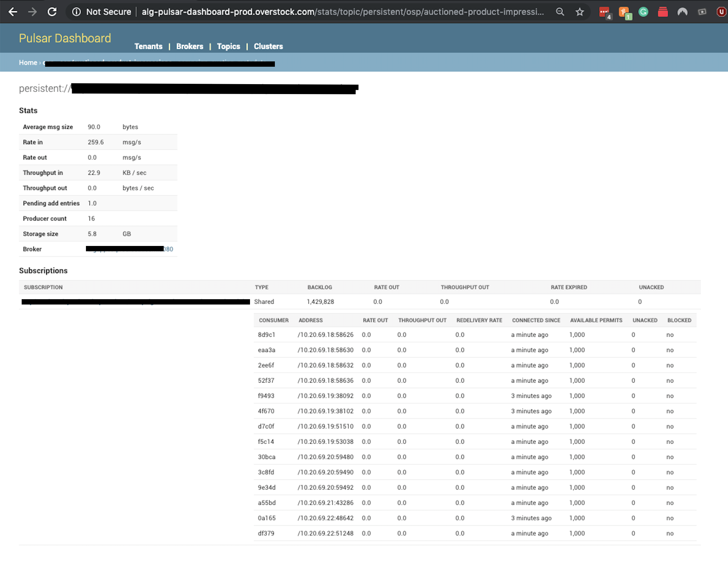728x570 pixels.
Task: Click the gray camera-like extension icon
Action: point(702,12)
